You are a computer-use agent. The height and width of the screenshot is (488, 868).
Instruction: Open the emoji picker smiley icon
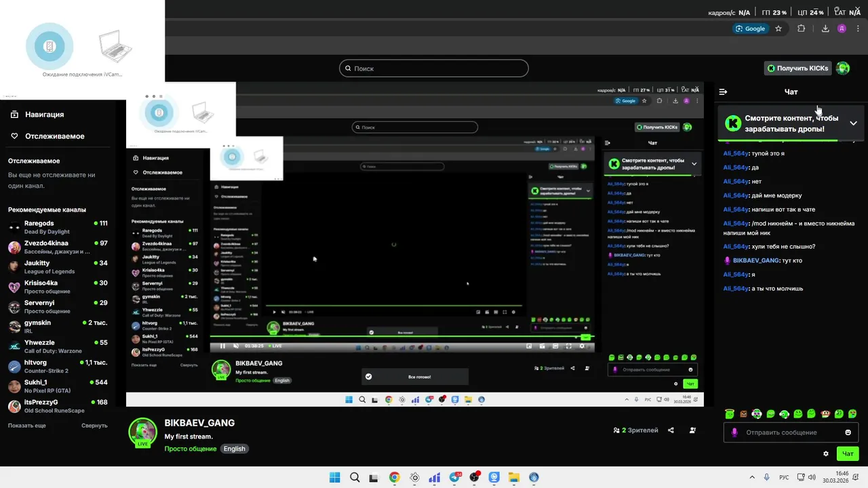(848, 432)
